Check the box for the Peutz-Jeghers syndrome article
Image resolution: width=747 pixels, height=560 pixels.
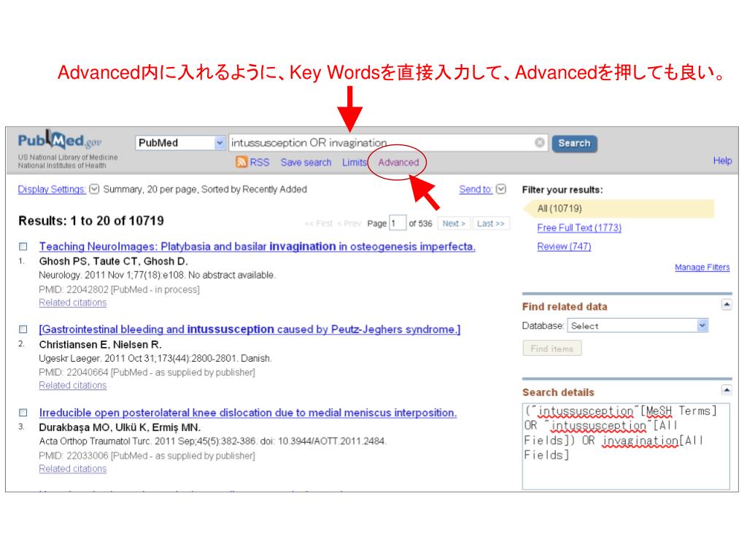click(23, 330)
